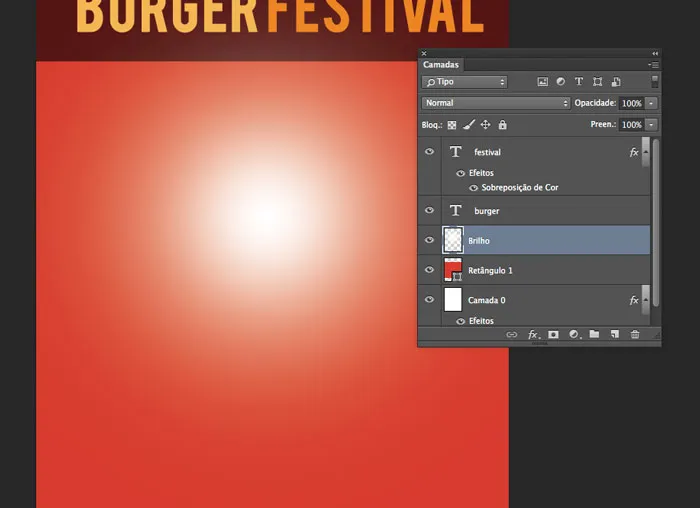Hide the Retângulo 1 layer with its eye
This screenshot has width=700, height=508.
429,270
